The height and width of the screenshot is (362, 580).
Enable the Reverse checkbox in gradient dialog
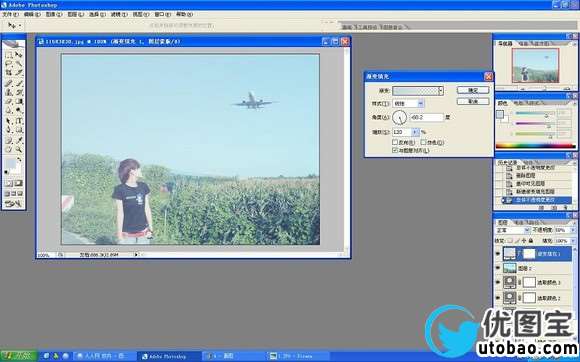click(x=395, y=142)
